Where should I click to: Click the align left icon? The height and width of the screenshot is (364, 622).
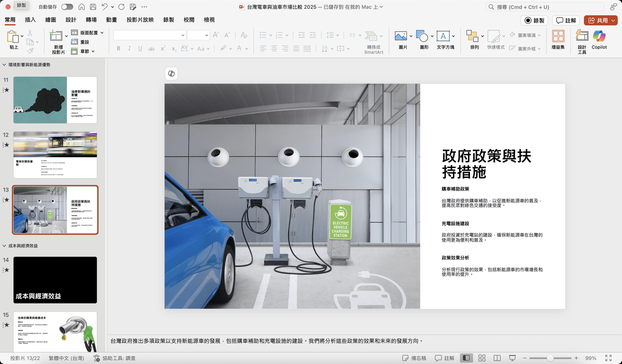(263, 49)
